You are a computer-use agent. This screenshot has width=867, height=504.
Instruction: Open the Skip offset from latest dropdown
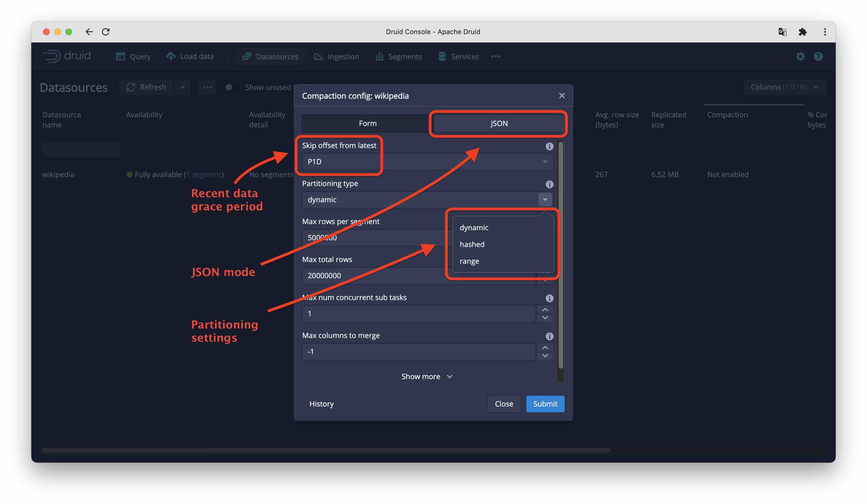tap(545, 161)
